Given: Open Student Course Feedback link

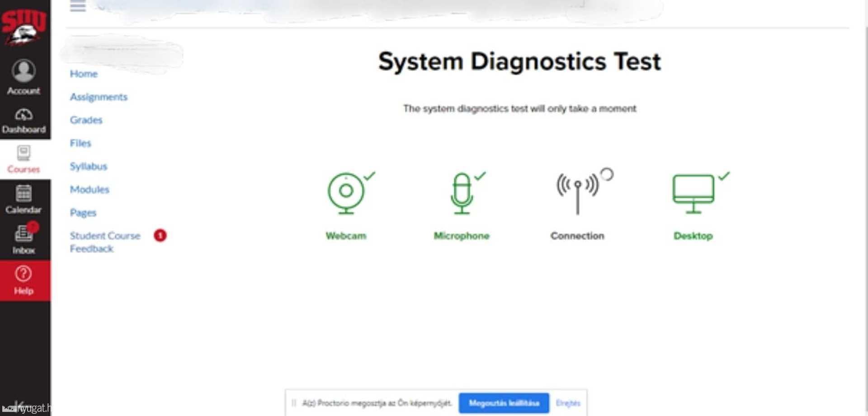Looking at the screenshot, I should coord(105,242).
